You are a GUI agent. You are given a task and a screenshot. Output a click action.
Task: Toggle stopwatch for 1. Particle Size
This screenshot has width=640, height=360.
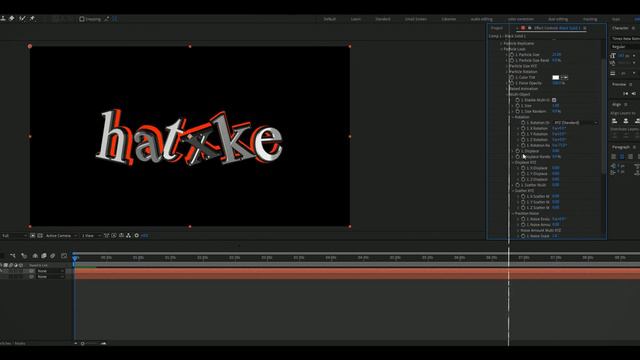pyautogui.click(x=511, y=54)
